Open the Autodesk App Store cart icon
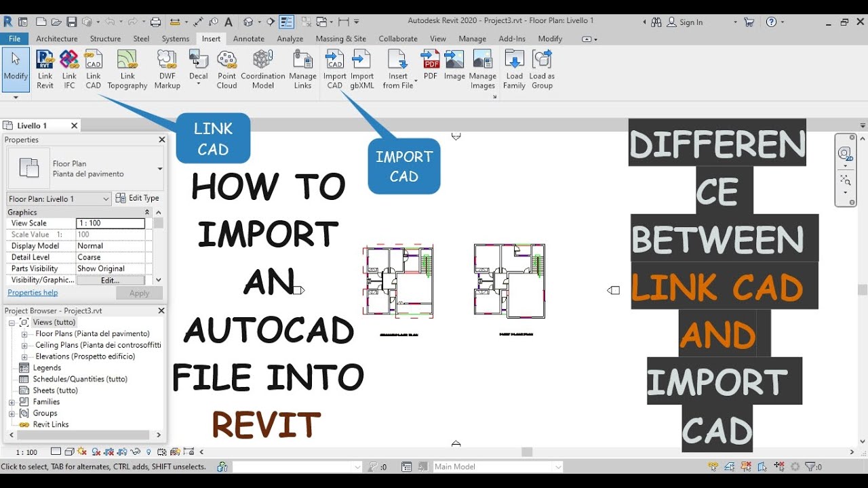The image size is (868, 488). (749, 22)
